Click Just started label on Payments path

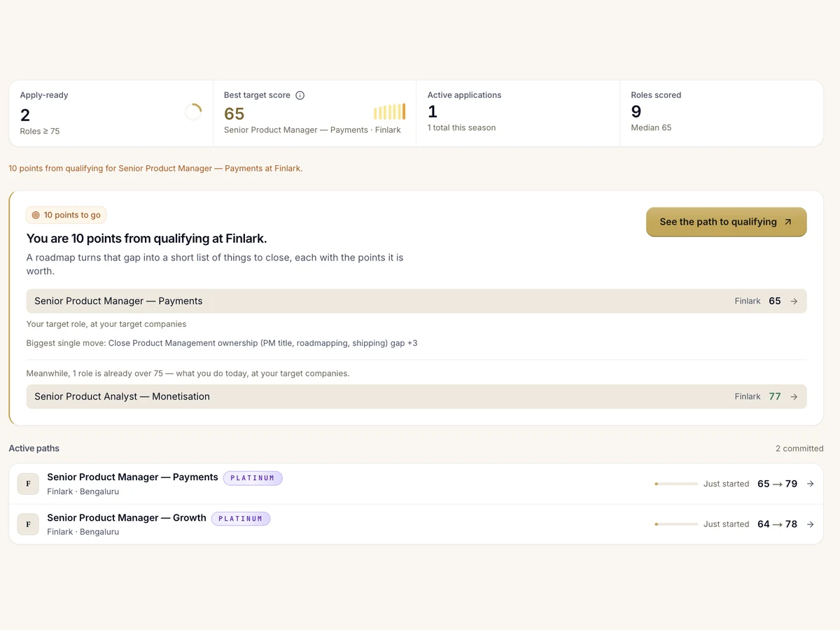click(x=726, y=484)
